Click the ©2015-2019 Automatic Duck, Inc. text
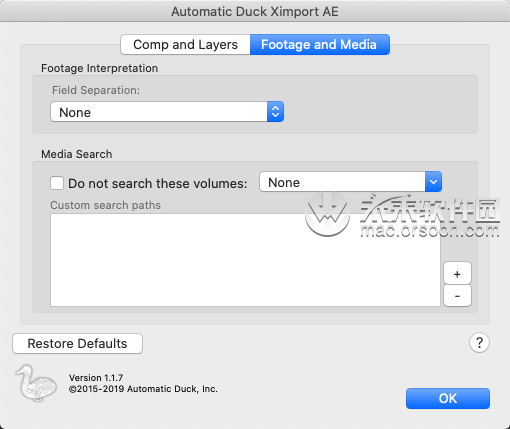 (x=143, y=389)
